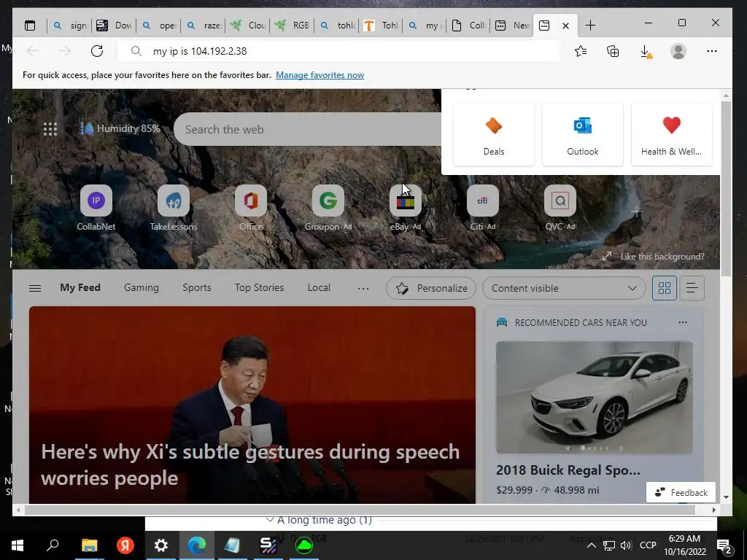
Task: Select the Top Stories feed tab
Action: point(259,287)
